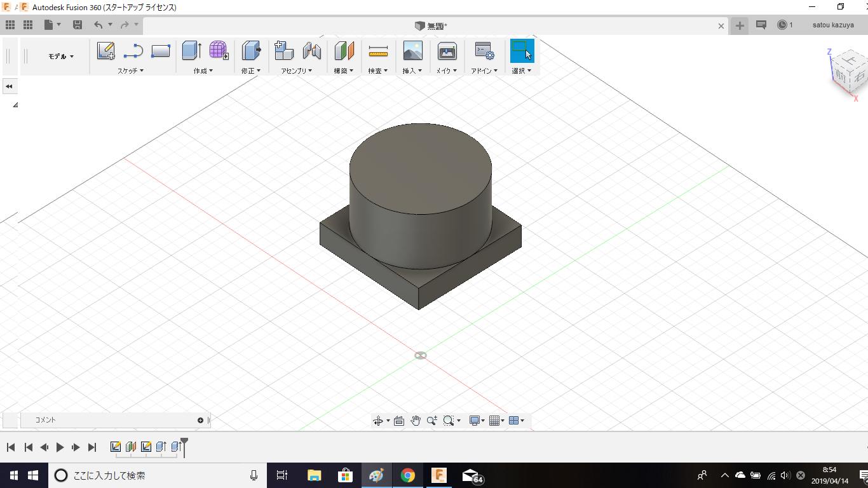This screenshot has height=488, width=868.
Task: Open the Viewports layout dropdown
Action: click(517, 421)
